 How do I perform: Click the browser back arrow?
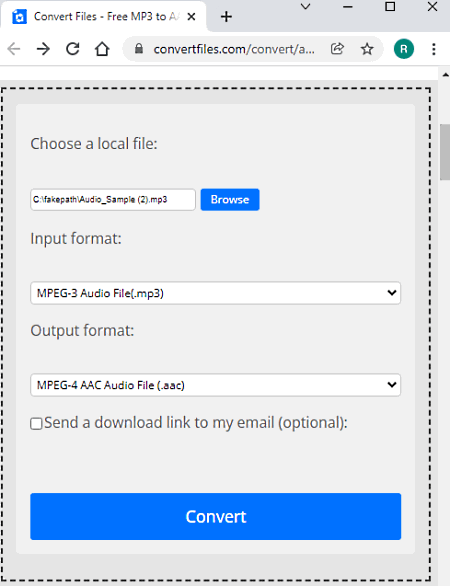[14, 49]
